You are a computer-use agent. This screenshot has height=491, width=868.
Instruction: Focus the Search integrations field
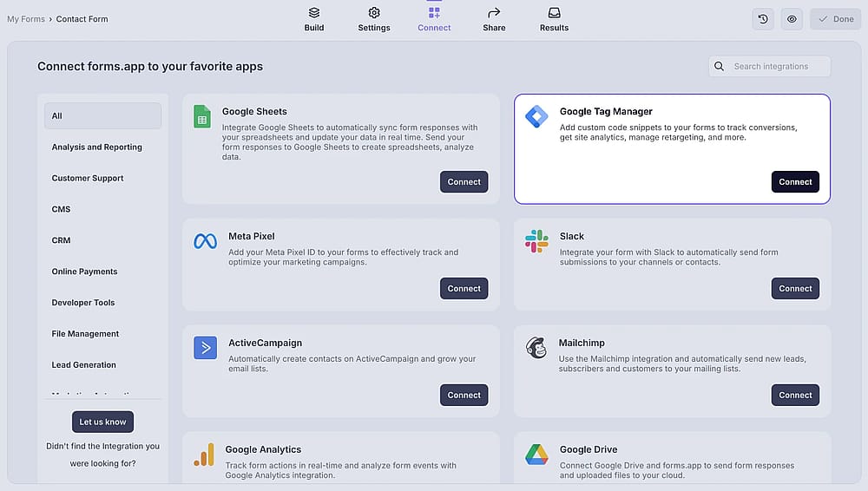[769, 67]
